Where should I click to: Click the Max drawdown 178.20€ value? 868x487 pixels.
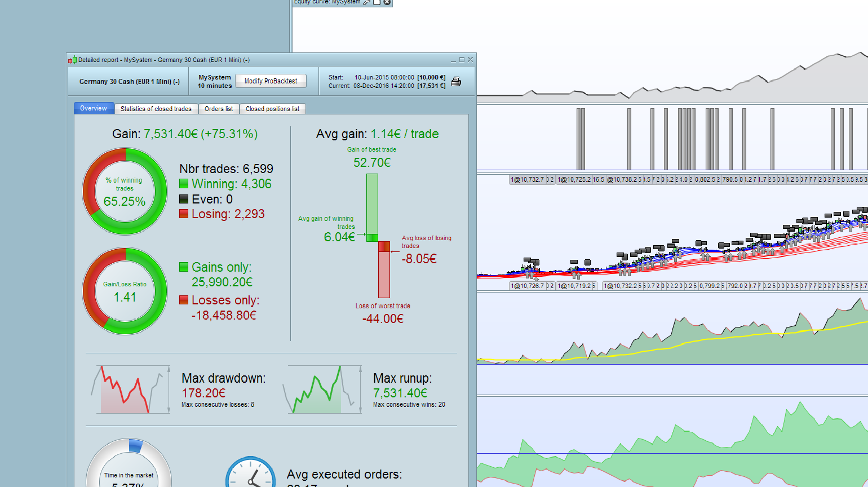(203, 393)
